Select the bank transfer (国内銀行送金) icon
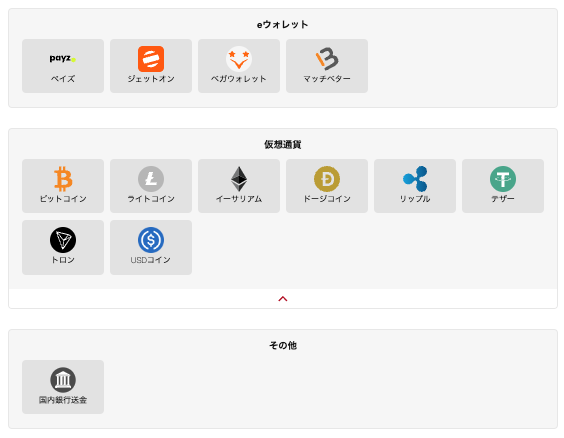Viewport: 564px width, 438px height. pos(63,380)
